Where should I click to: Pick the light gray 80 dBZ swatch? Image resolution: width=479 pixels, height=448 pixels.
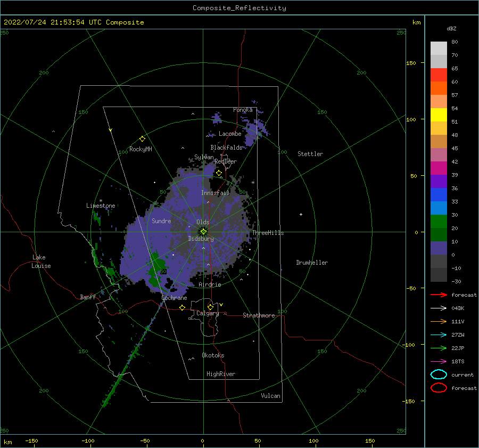pos(439,48)
